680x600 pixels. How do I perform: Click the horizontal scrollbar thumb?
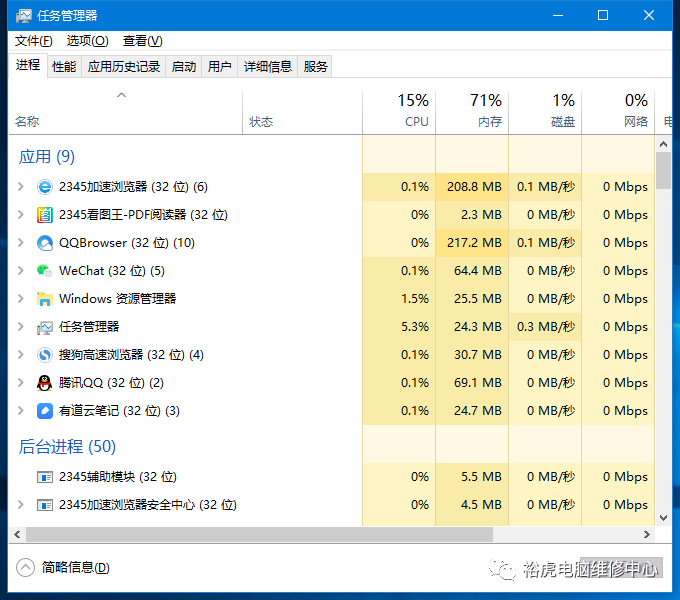(x=259, y=535)
